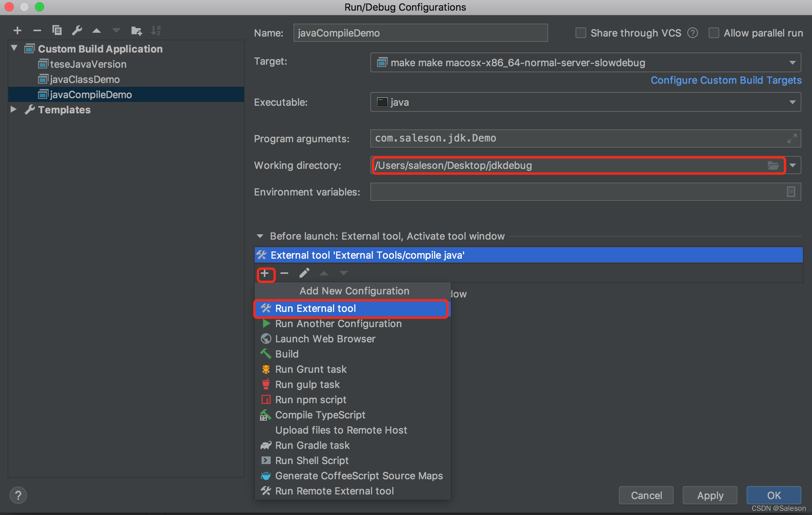
Task: Choose the Run Shell Script menu entry
Action: tap(312, 461)
